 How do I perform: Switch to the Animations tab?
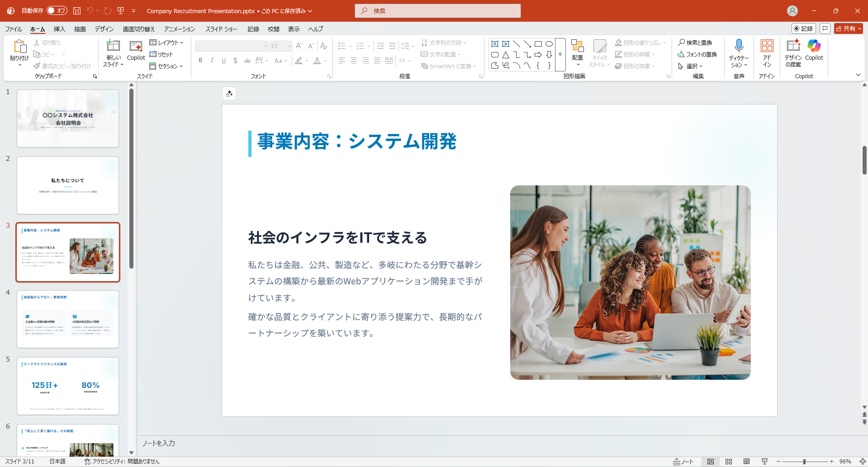pyautogui.click(x=179, y=29)
